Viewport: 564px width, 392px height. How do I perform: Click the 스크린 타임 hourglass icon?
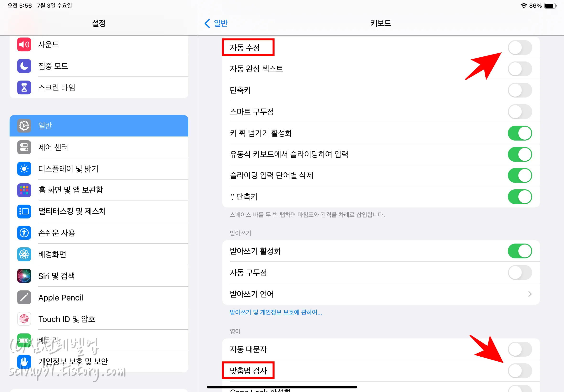(24, 87)
